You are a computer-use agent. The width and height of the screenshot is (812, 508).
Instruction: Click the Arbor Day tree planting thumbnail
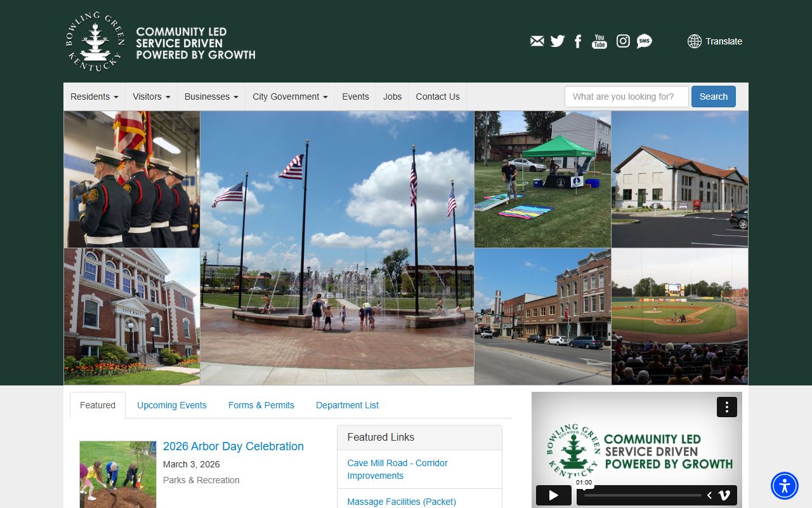point(118,474)
